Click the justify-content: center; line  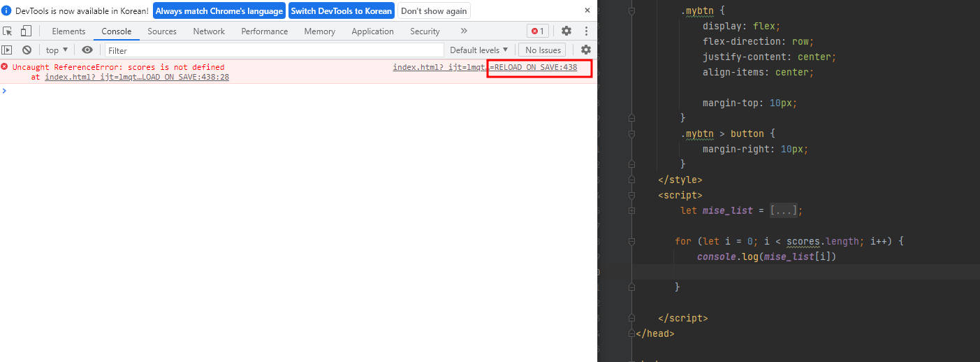click(769, 57)
